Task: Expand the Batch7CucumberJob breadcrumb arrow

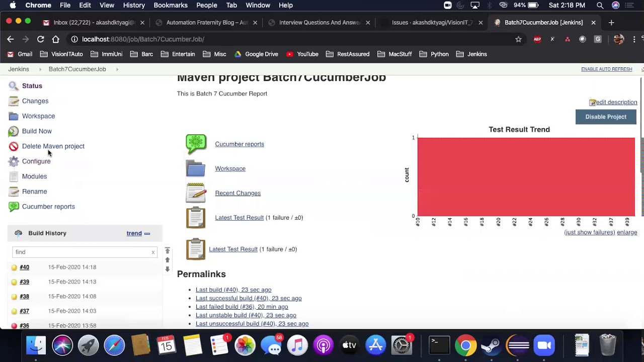Action: click(x=117, y=69)
